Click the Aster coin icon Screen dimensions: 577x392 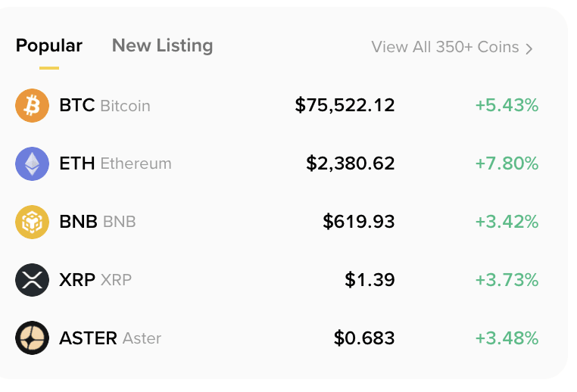[32, 338]
